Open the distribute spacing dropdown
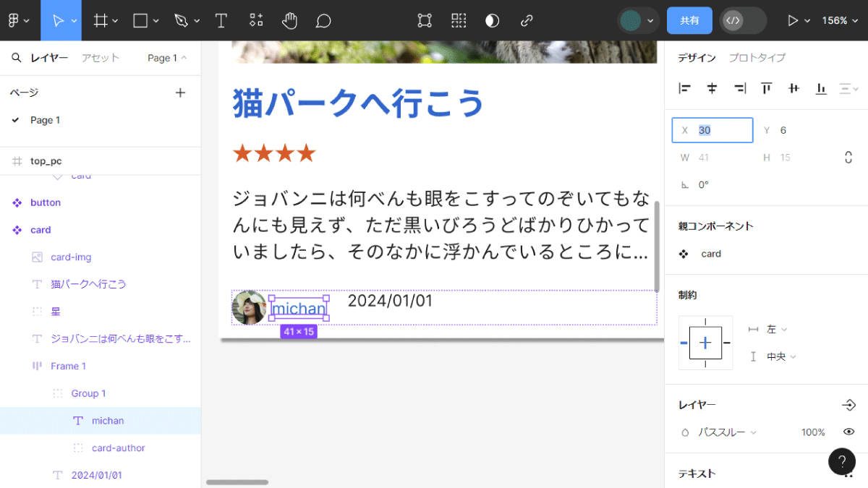 tap(848, 88)
